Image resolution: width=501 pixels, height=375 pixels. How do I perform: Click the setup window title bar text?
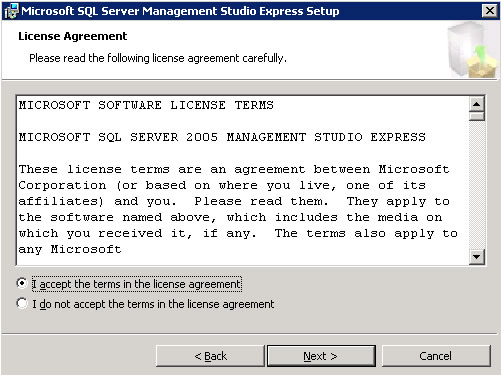coord(180,11)
